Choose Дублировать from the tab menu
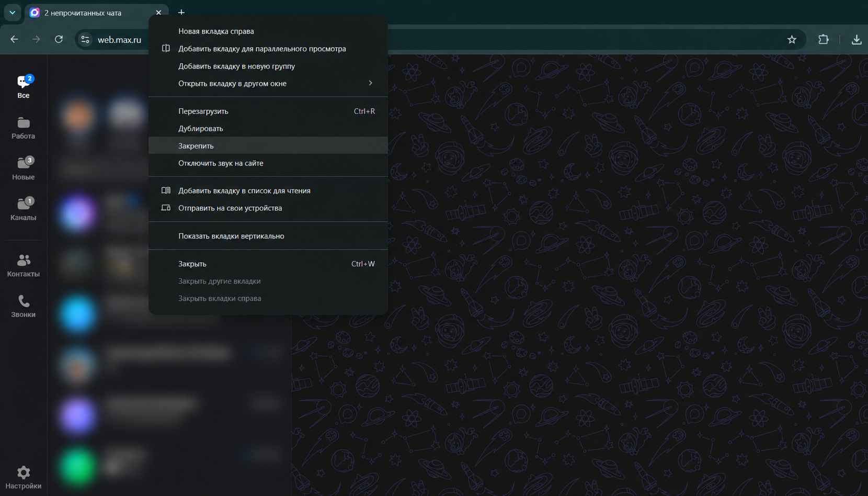This screenshot has width=868, height=496. click(x=268, y=128)
